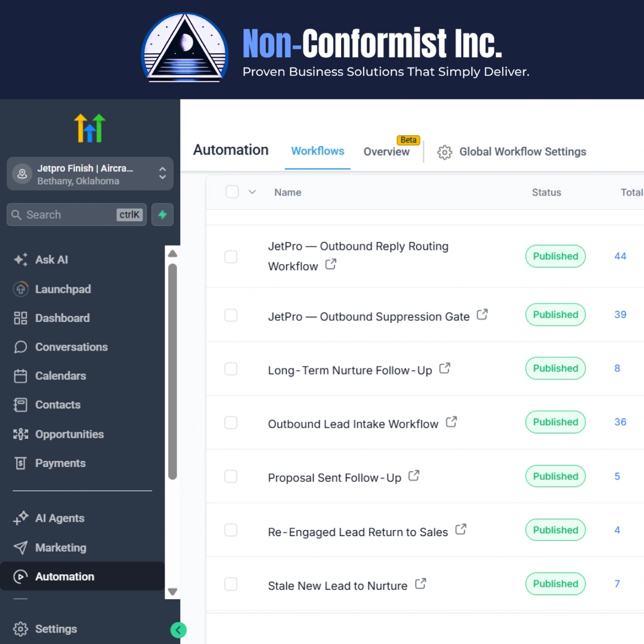Open Stale New Lead to Nurture workflow
644x644 pixels.
click(x=338, y=586)
